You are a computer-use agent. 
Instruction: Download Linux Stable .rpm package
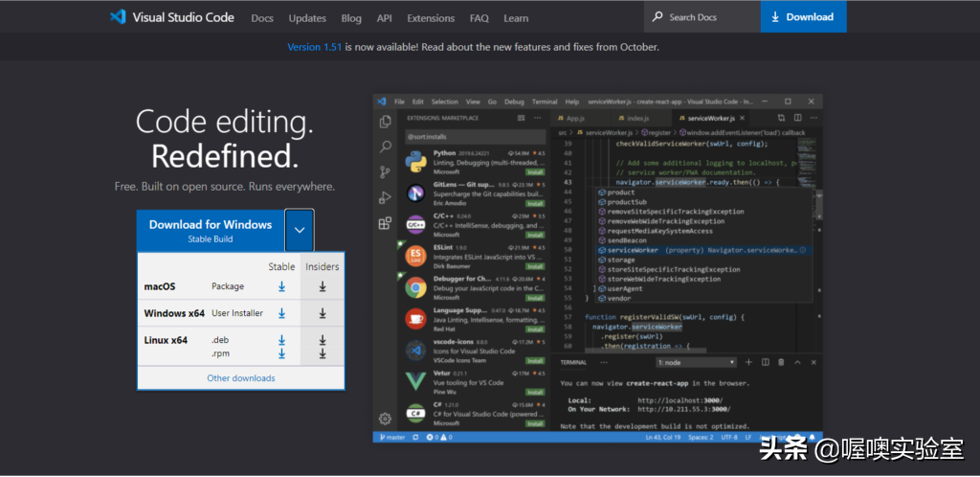282,353
